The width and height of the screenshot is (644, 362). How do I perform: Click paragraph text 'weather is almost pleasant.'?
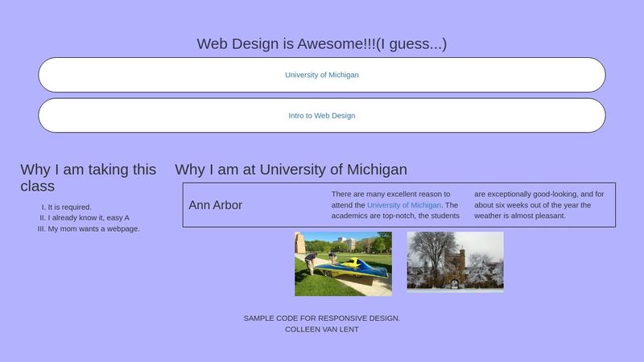point(520,216)
